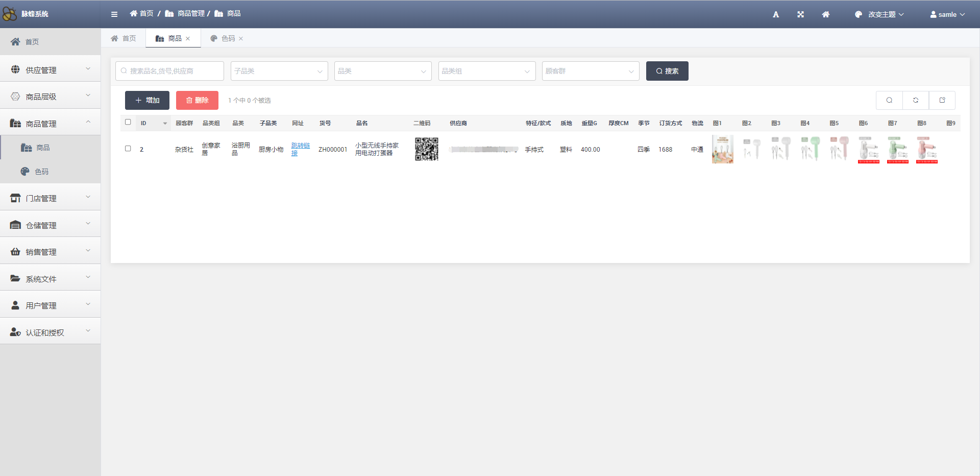Click the export icon above the table
Screen dimensions: 980x476
[x=942, y=100]
